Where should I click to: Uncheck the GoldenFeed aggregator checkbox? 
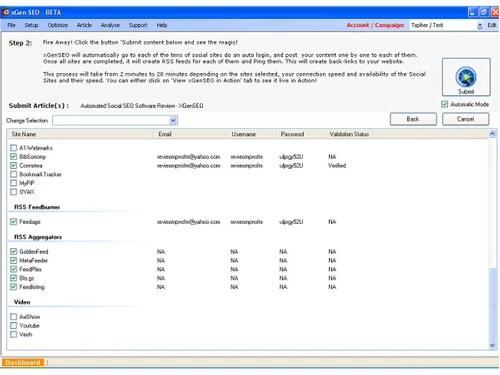[x=13, y=251]
